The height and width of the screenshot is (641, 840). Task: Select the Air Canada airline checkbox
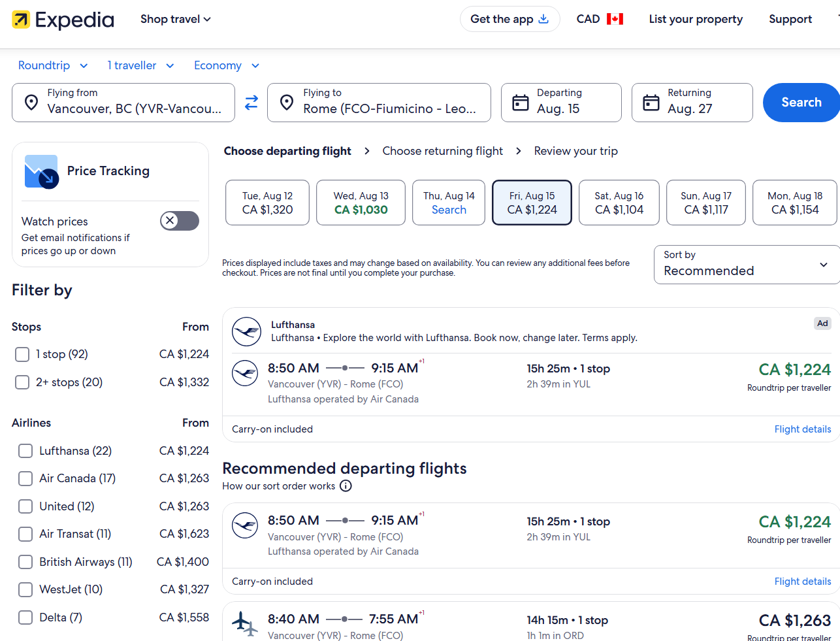(x=25, y=478)
